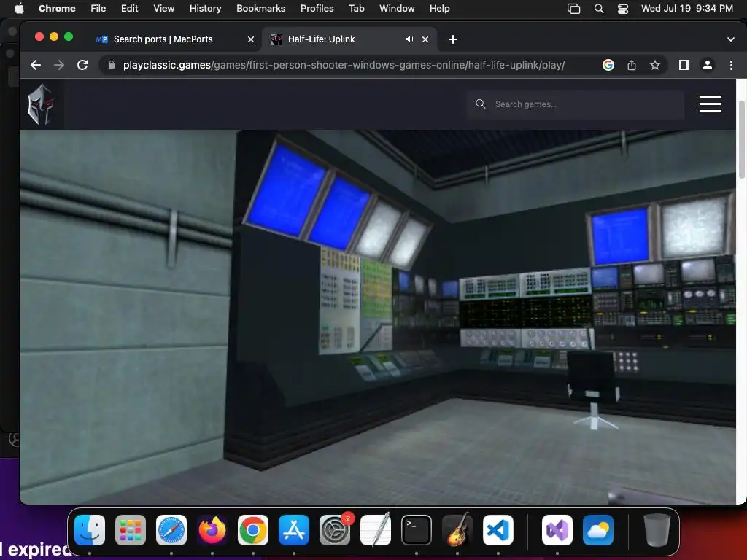Switch to Search ports MacPorts tab

coord(163,39)
